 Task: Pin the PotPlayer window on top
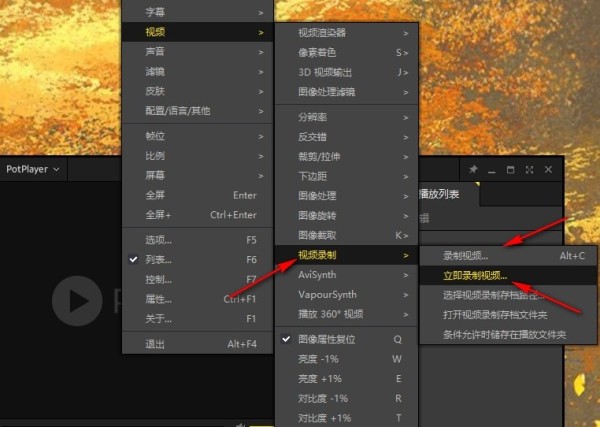[x=473, y=169]
